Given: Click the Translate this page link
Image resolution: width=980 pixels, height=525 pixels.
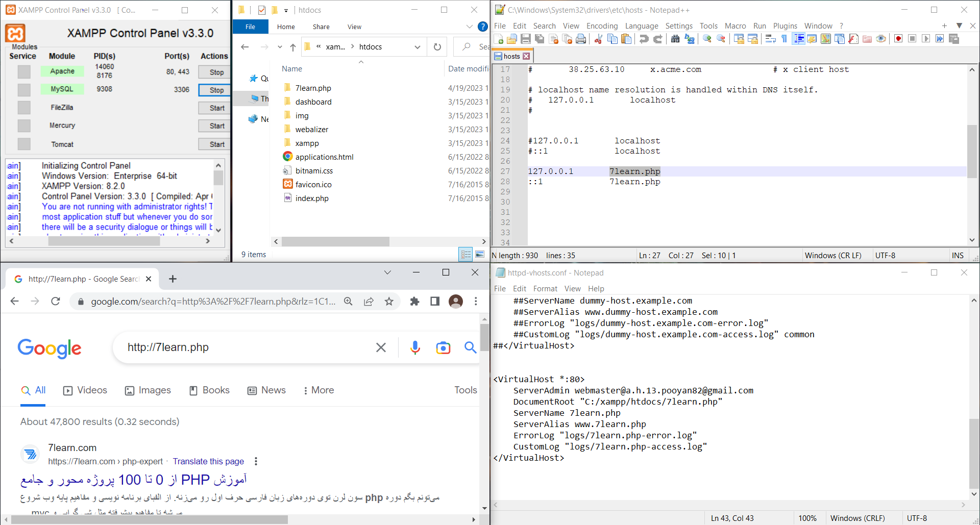Looking at the screenshot, I should [208, 461].
